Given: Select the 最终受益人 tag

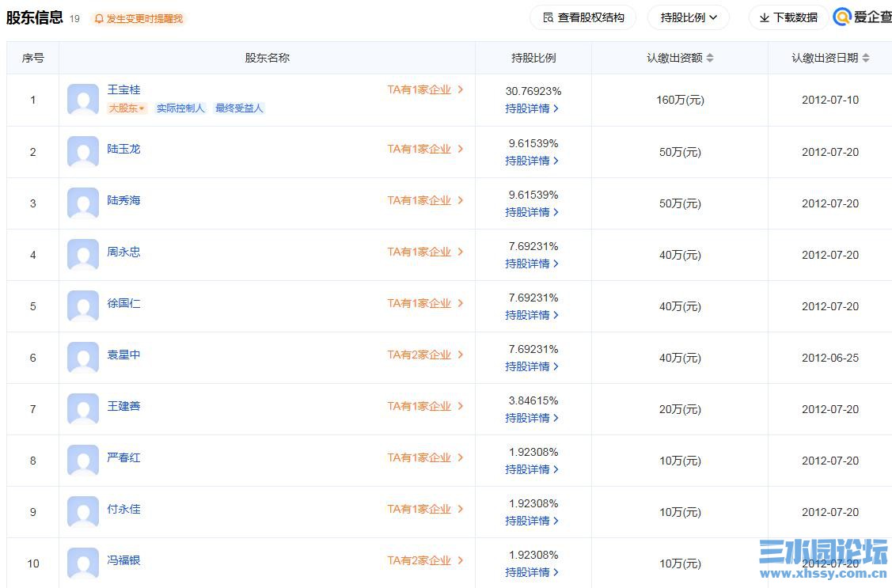Looking at the screenshot, I should 237,108.
